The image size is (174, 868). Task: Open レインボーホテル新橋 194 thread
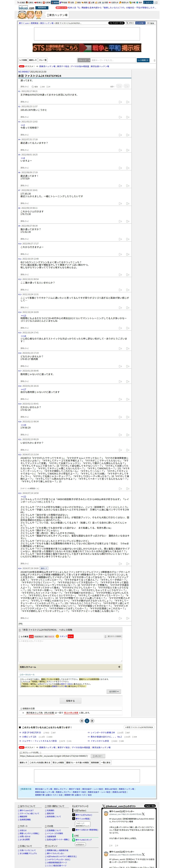[103, 733]
